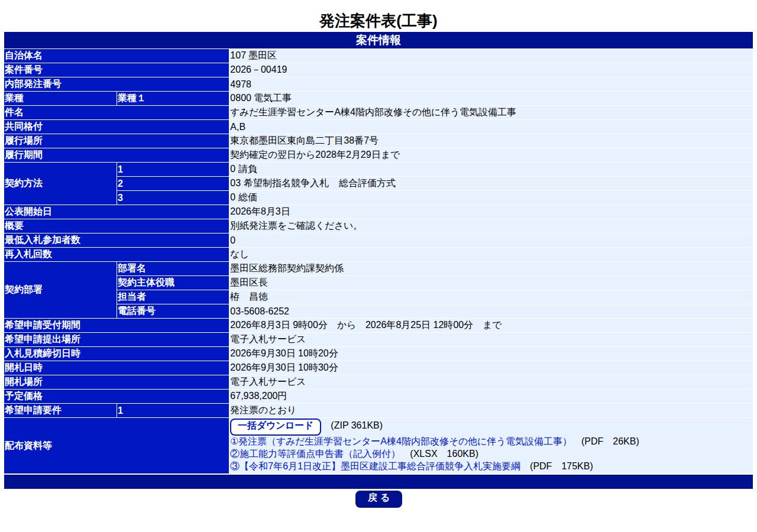Click the 契約主体役職 sub-label
Viewport: 757px width, 532px height.
[x=173, y=283]
